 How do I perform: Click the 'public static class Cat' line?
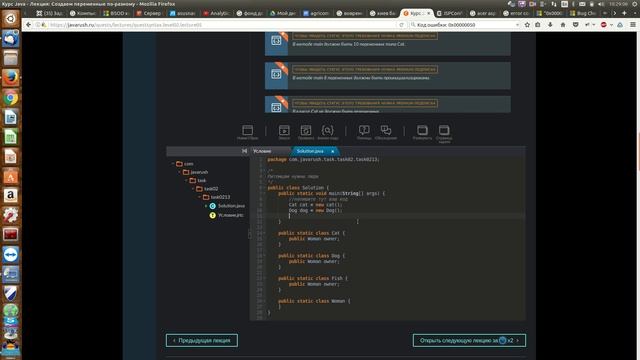pos(311,233)
